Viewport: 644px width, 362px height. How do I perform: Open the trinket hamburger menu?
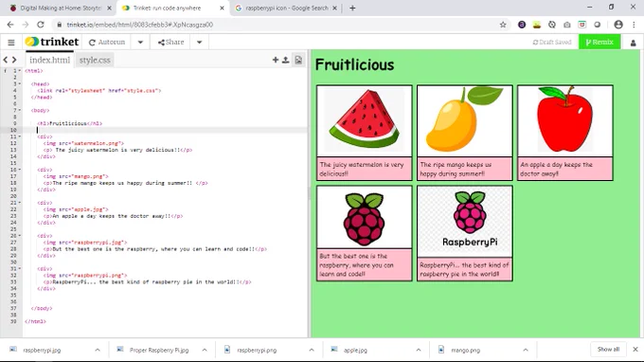coord(11,43)
